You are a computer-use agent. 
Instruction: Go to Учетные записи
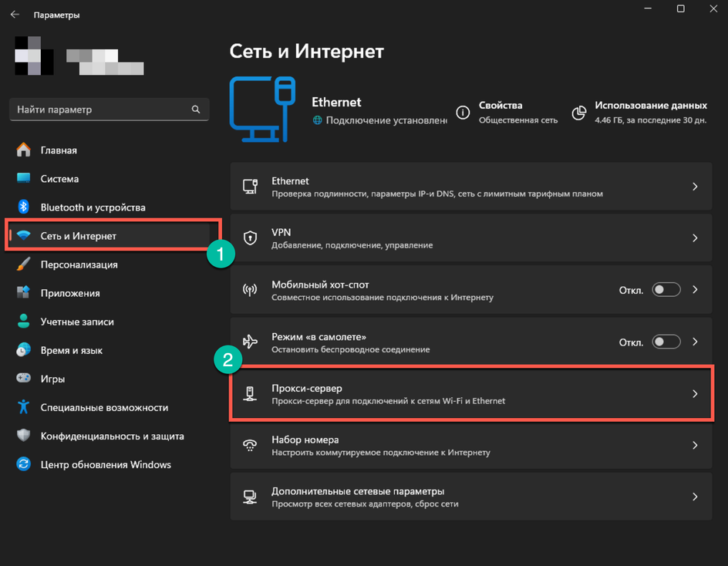pos(109,322)
